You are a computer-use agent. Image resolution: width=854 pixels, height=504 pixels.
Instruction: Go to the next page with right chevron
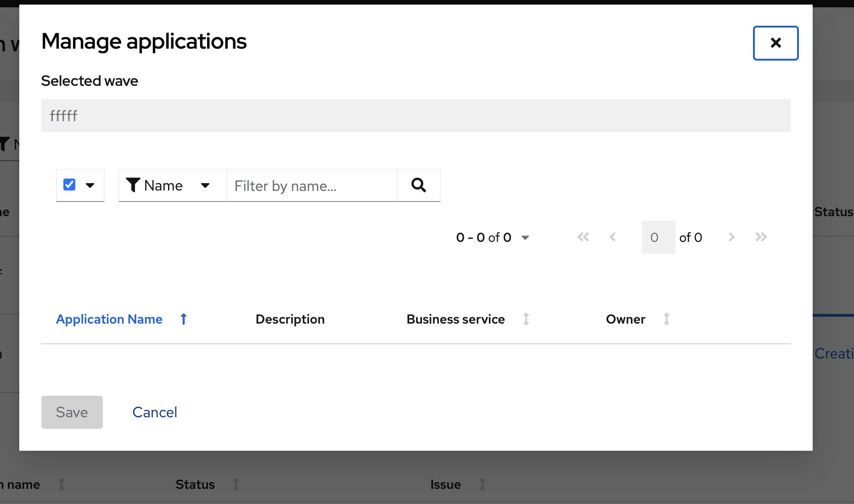[x=731, y=237]
